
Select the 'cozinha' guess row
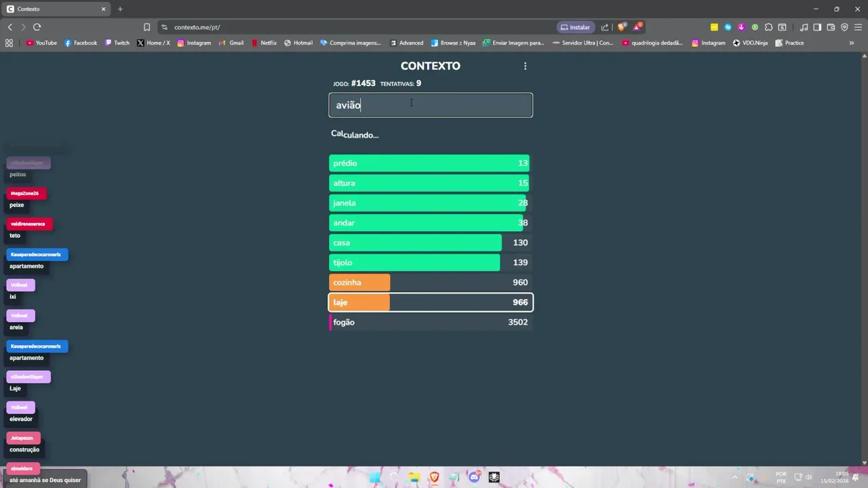point(431,283)
